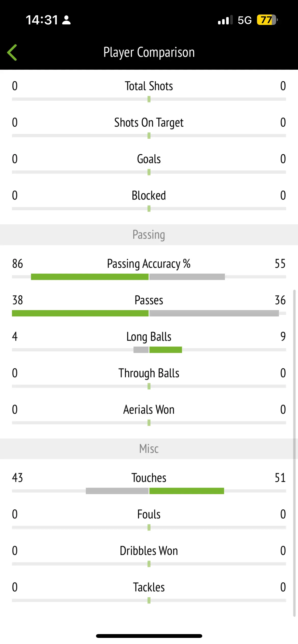The height and width of the screenshot is (644, 298).
Task: Tap the gray Passes bar for 36
Action: 214,313
